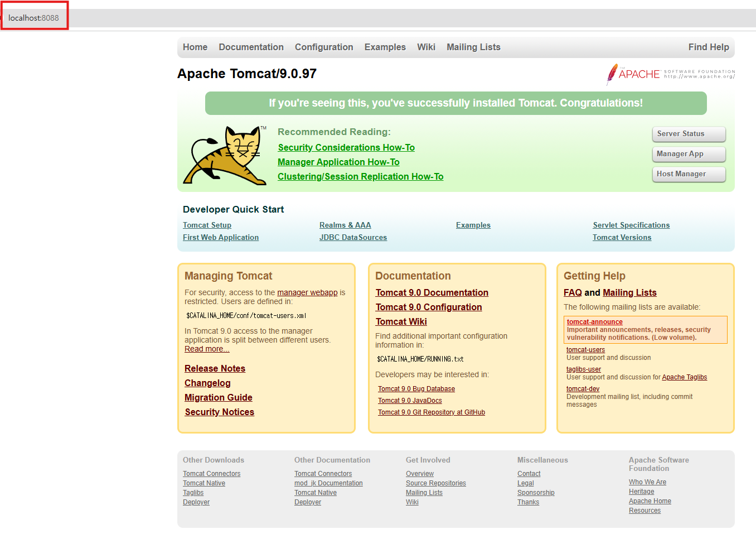
Task: Open the tomcat-dev mailing list link
Action: (583, 389)
